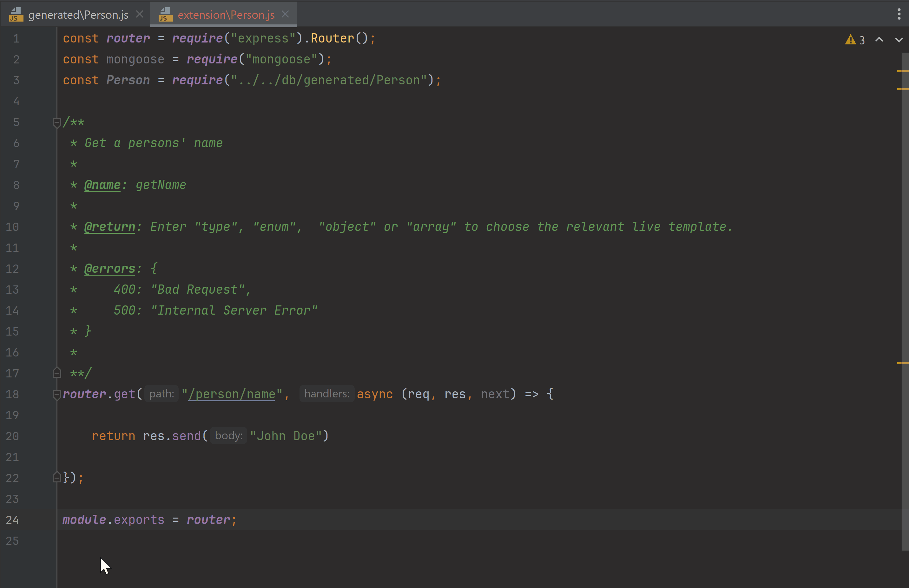Go to next highlighted problem arrow

899,40
